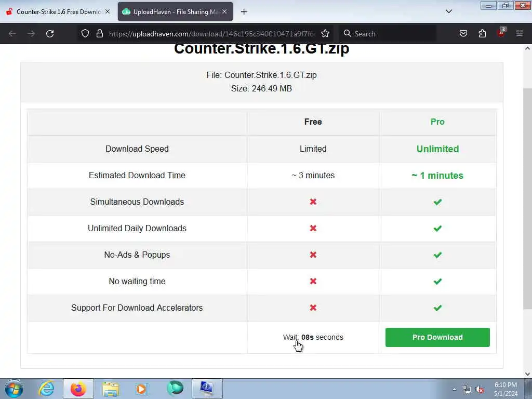The image size is (532, 399).
Task: Click the network tray icon
Action: (467, 390)
